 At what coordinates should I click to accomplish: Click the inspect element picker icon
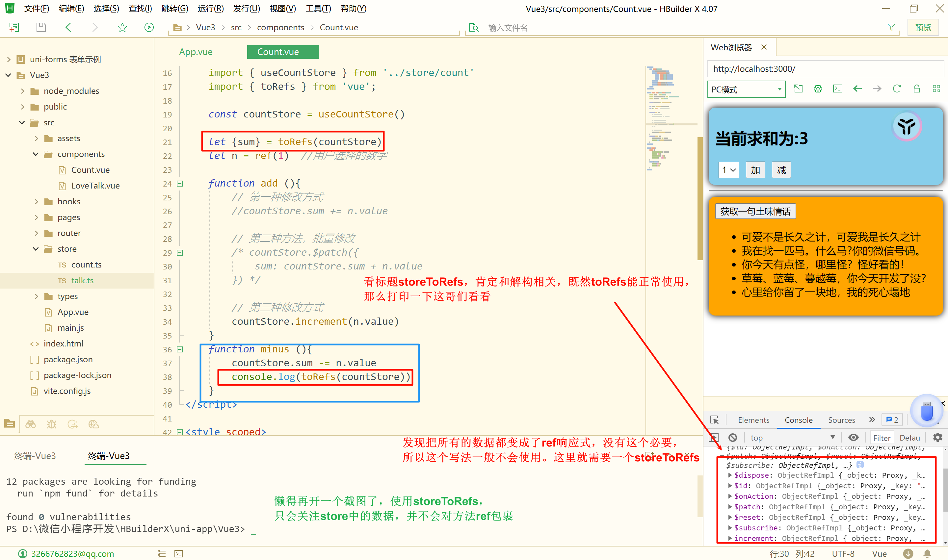coord(714,420)
